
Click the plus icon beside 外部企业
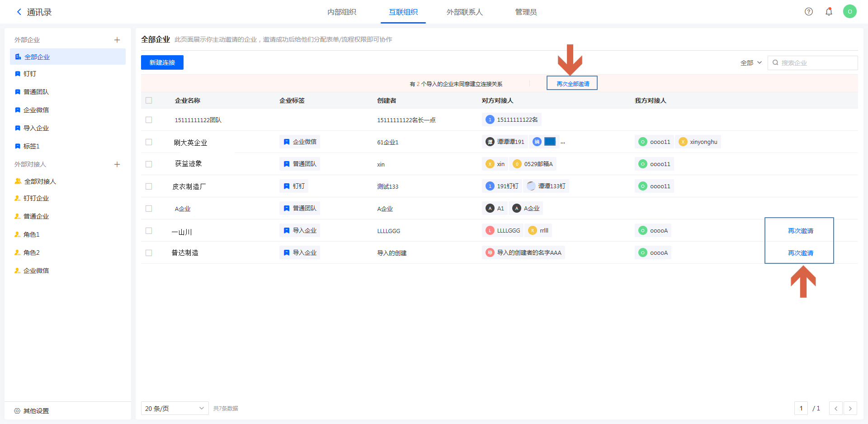coord(117,40)
